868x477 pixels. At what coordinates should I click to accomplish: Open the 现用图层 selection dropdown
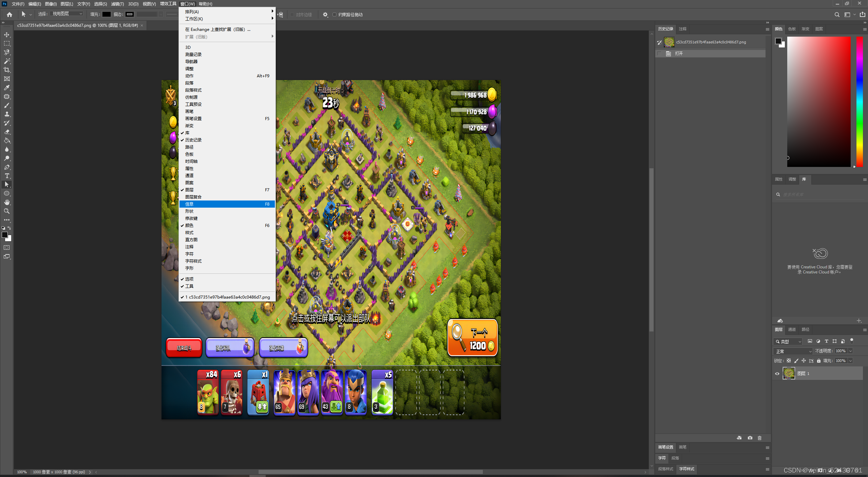67,14
